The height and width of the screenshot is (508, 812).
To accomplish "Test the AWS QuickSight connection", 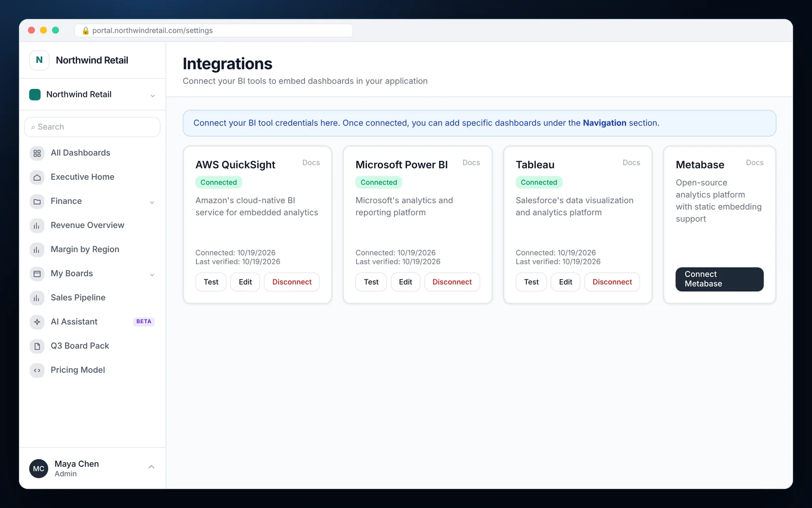I will coord(211,282).
